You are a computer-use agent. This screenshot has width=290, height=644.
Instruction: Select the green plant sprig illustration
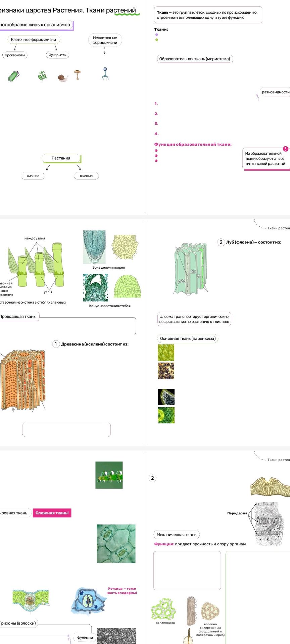point(42,76)
